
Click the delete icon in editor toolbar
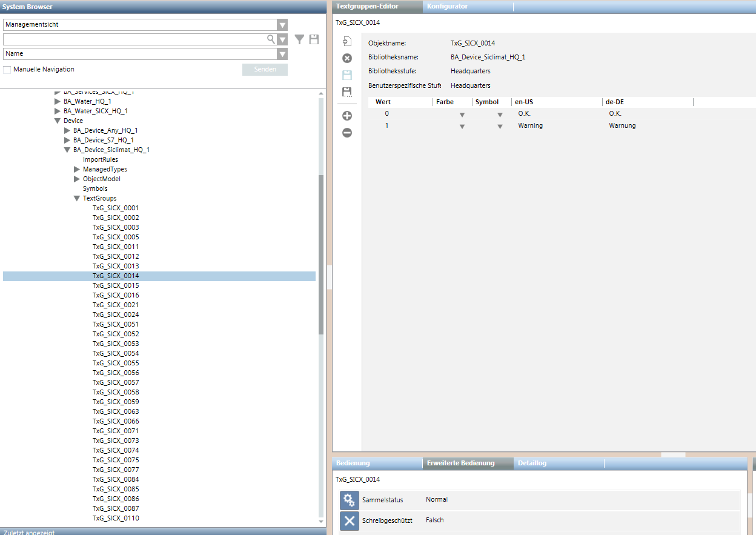tap(347, 58)
